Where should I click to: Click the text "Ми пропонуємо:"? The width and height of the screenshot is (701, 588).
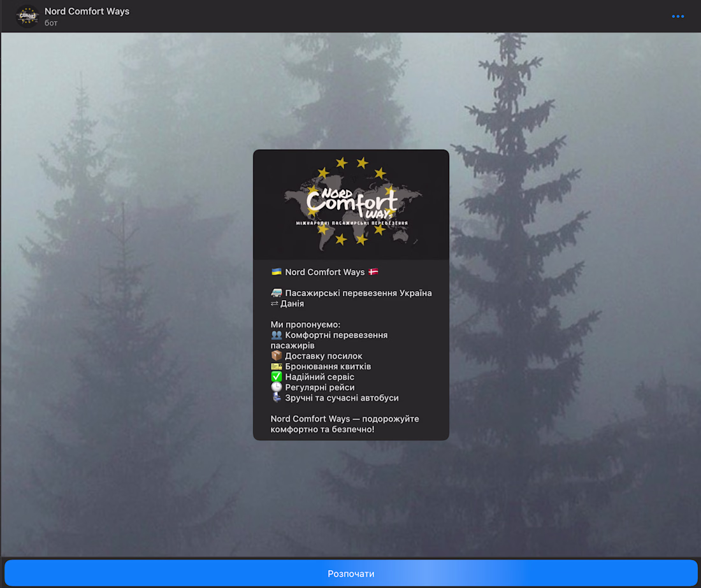pyautogui.click(x=305, y=324)
